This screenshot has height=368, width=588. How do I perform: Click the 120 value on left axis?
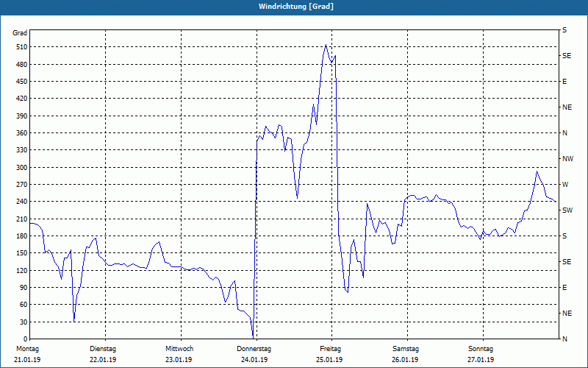tap(21, 270)
